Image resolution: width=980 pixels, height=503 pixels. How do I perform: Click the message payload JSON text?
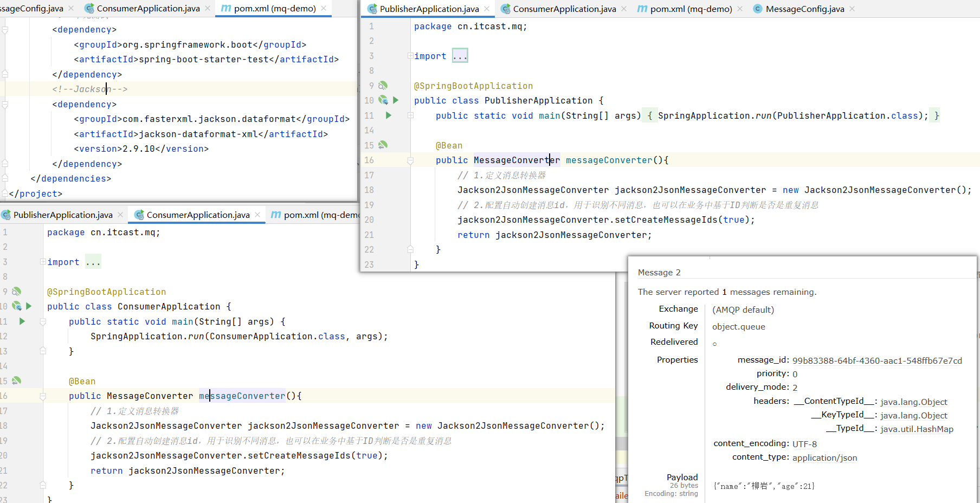pyautogui.click(x=764, y=486)
